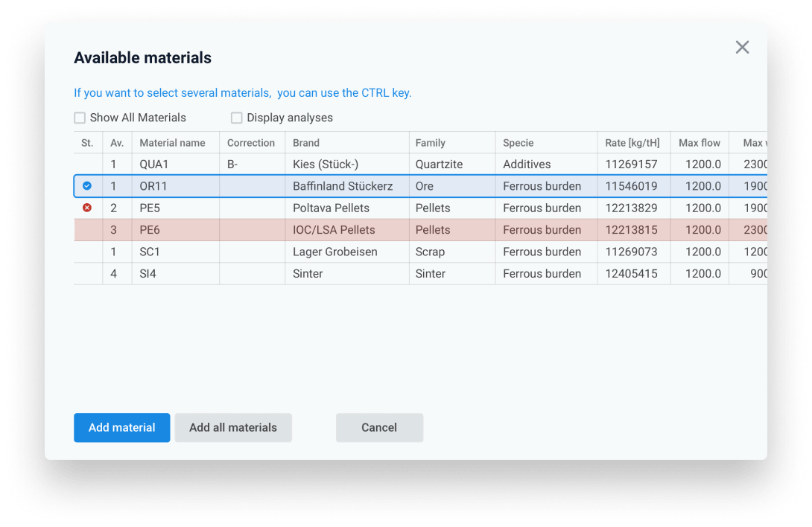This screenshot has height=527, width=812.
Task: Click the Max flow column header
Action: click(700, 143)
